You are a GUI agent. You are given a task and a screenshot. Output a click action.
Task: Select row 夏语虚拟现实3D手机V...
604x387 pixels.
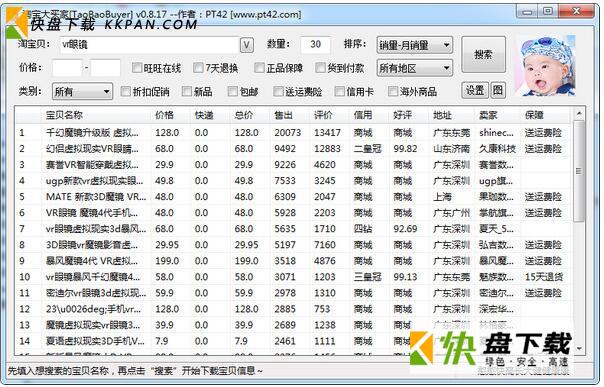click(293, 341)
